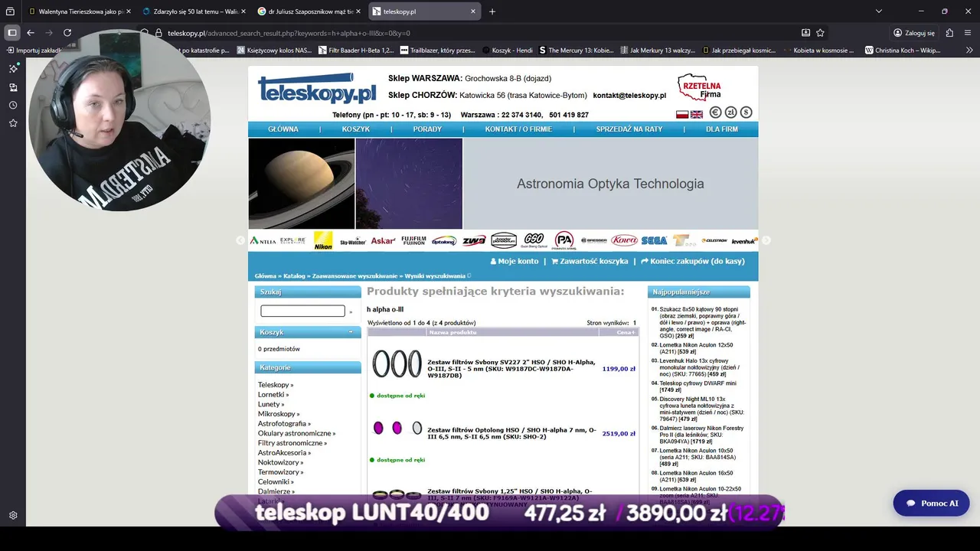Image resolution: width=980 pixels, height=551 pixels.
Task: Open SPRZEDAŻ NA RATY menu item
Action: pos(629,129)
